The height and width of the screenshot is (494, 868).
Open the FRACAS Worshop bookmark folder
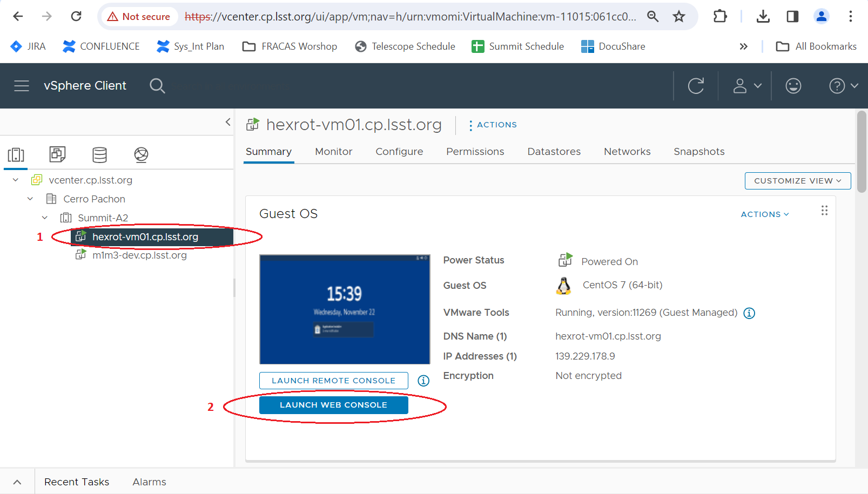point(290,46)
